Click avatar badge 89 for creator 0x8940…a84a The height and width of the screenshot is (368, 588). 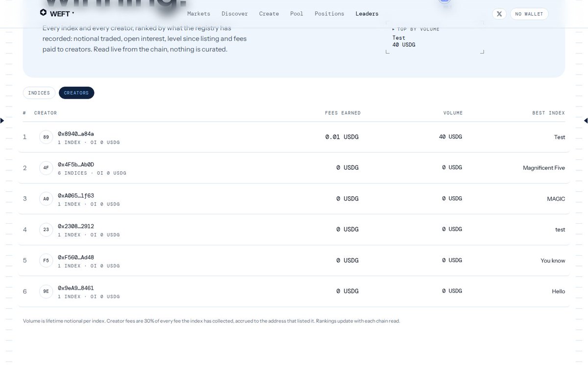(x=46, y=137)
